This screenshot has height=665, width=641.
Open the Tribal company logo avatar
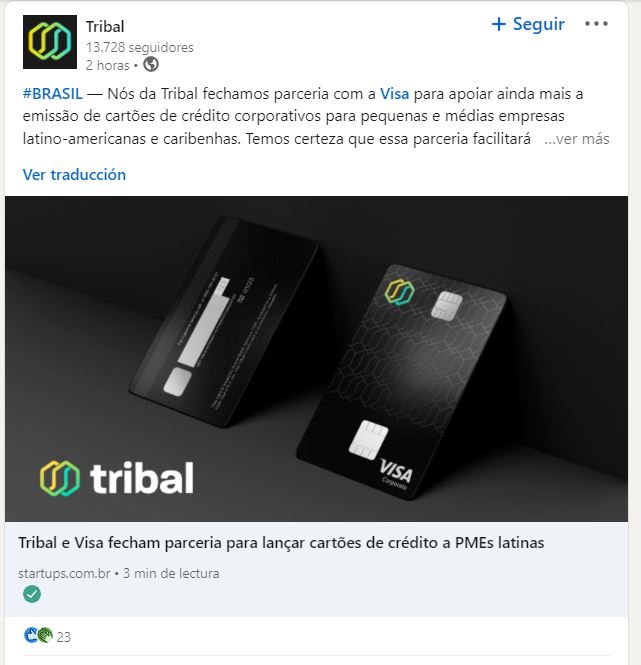click(50, 42)
